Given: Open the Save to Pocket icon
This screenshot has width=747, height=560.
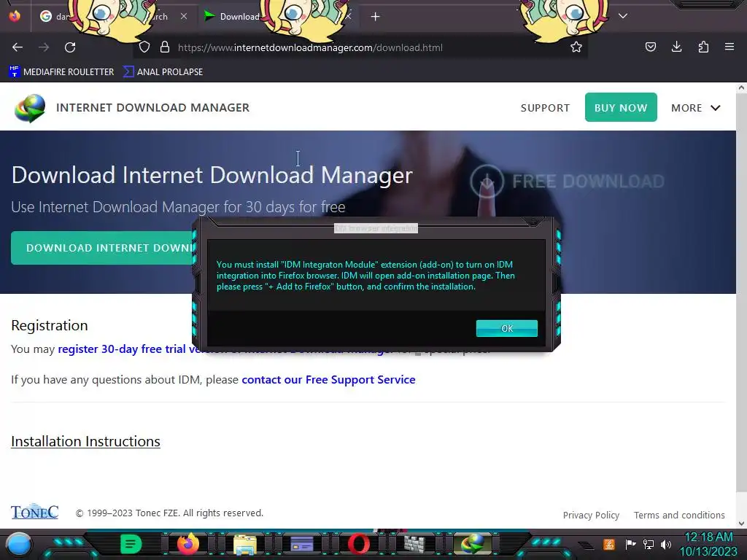Looking at the screenshot, I should tap(650, 47).
